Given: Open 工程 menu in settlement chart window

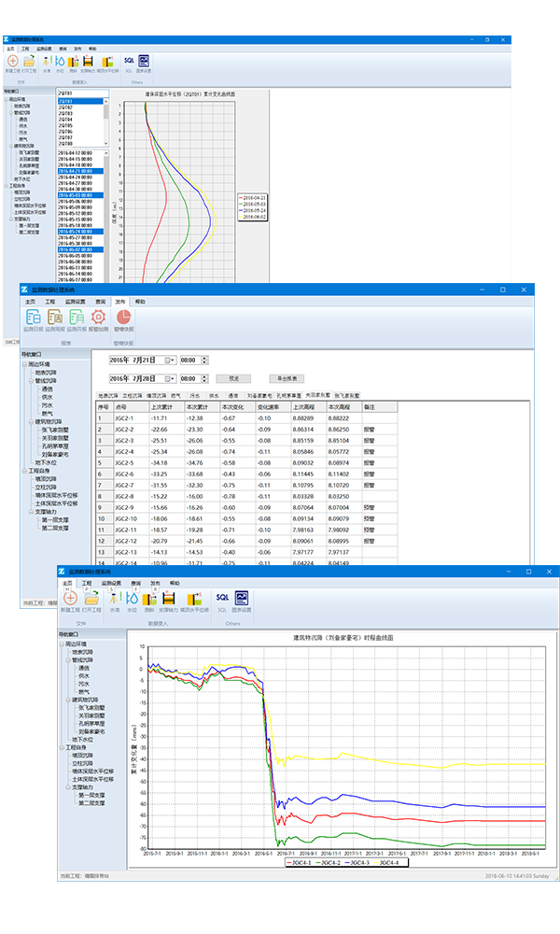Looking at the screenshot, I should click(87, 583).
